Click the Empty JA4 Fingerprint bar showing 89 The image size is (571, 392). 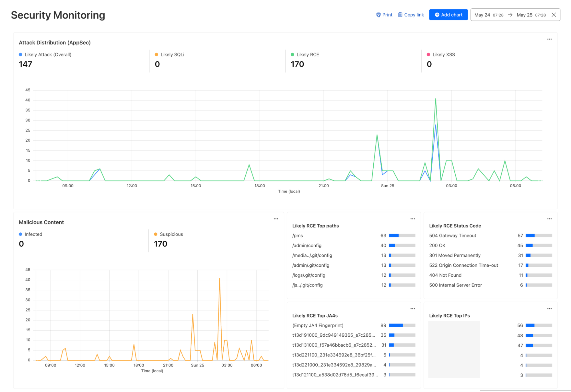(402, 325)
